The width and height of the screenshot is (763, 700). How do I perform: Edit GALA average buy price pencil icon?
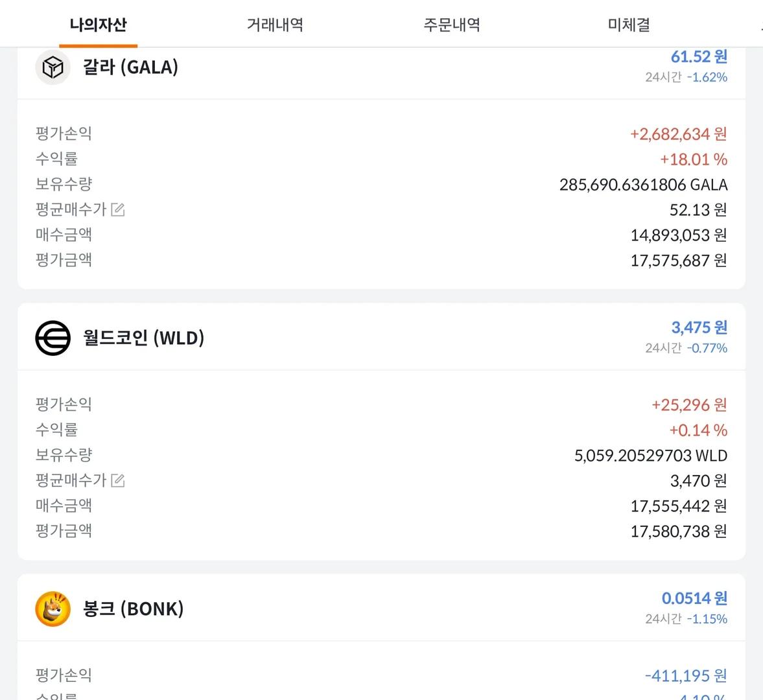pyautogui.click(x=118, y=209)
